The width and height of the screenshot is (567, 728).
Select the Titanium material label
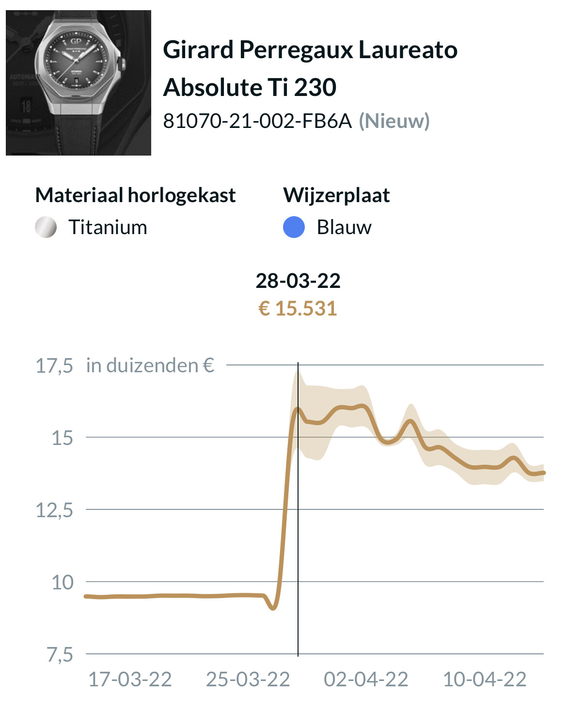(x=108, y=227)
